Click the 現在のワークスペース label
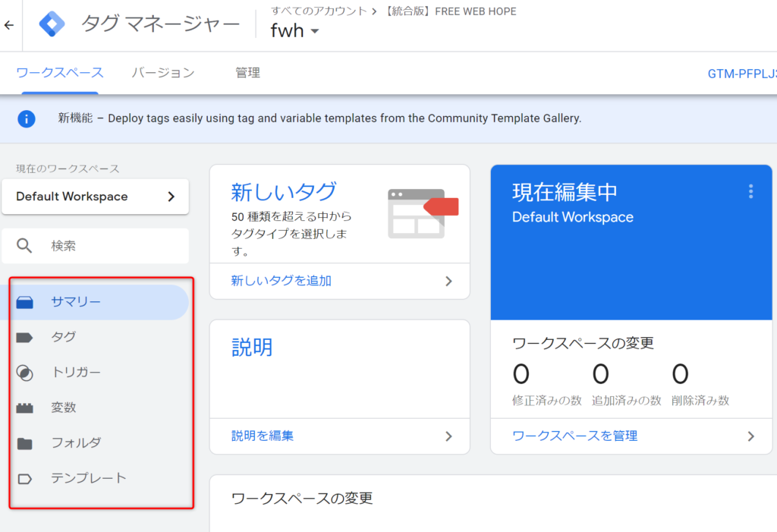The image size is (777, 532). [x=68, y=169]
